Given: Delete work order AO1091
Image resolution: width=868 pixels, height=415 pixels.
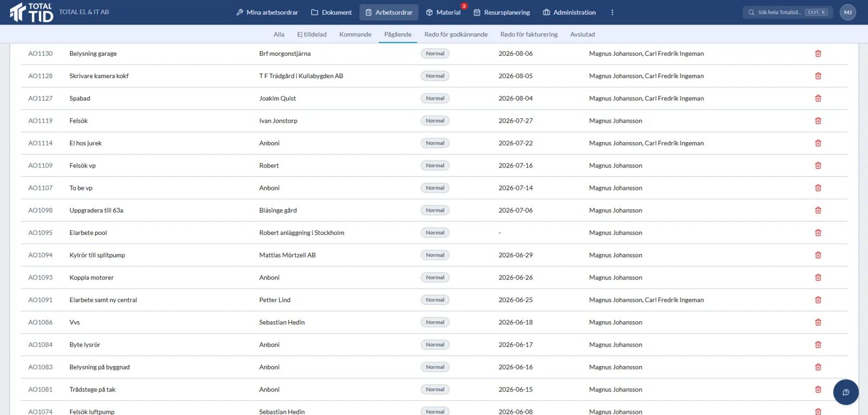Looking at the screenshot, I should click(818, 300).
